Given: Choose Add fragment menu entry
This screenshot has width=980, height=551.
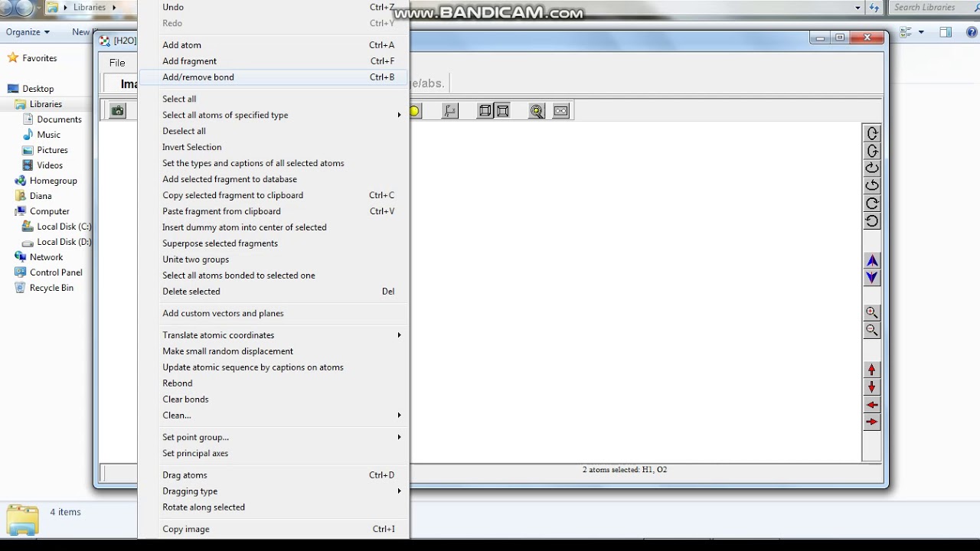Looking at the screenshot, I should [x=274, y=61].
